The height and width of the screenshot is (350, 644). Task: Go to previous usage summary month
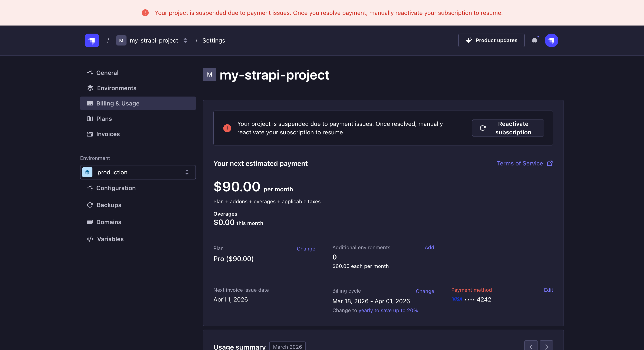click(x=531, y=347)
